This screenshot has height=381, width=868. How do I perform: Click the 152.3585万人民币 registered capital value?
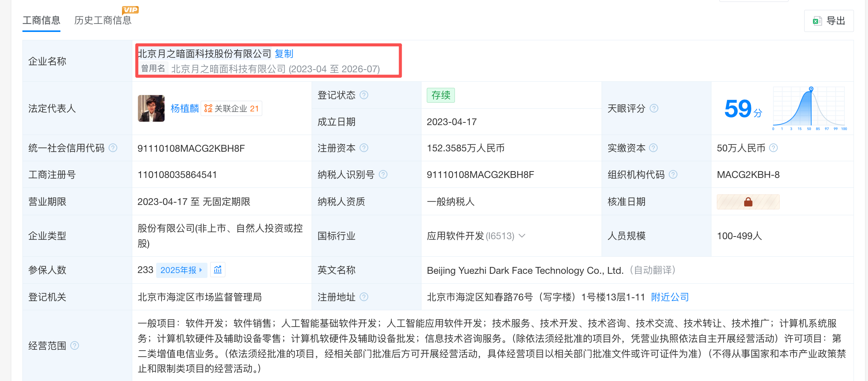coord(466,148)
